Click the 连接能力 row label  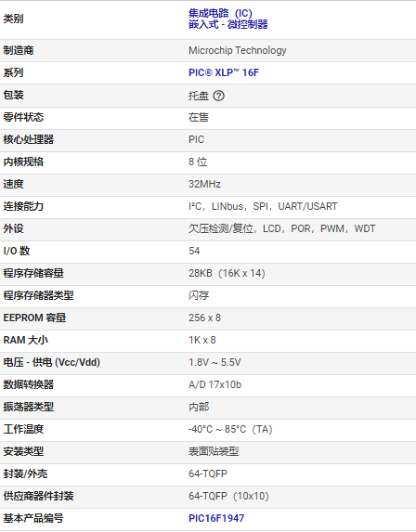pyautogui.click(x=23, y=206)
